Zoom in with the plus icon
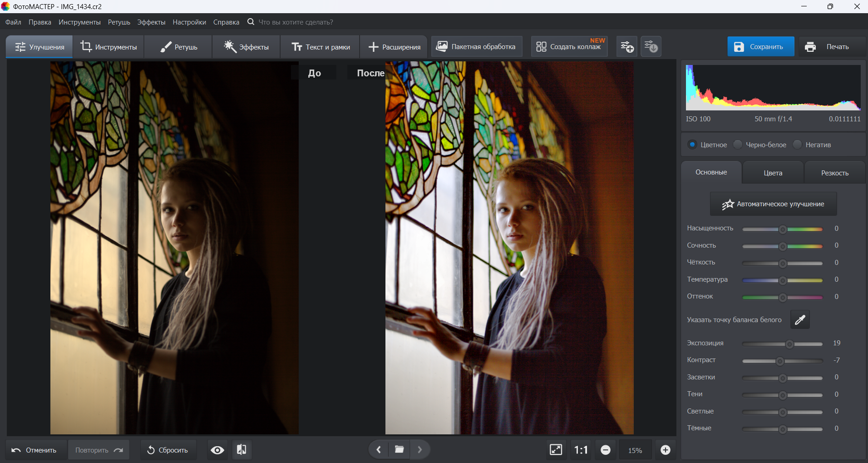Viewport: 868px width, 463px height. click(665, 450)
